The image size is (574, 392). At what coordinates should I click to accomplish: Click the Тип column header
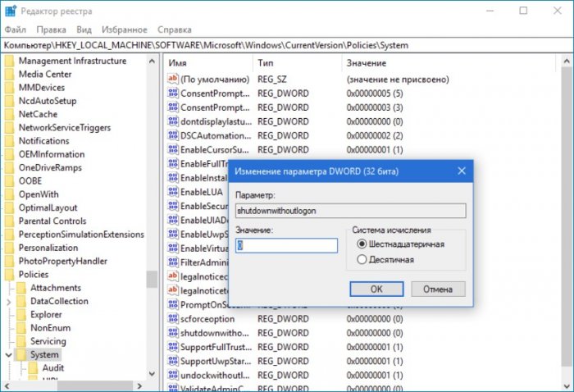coord(266,62)
